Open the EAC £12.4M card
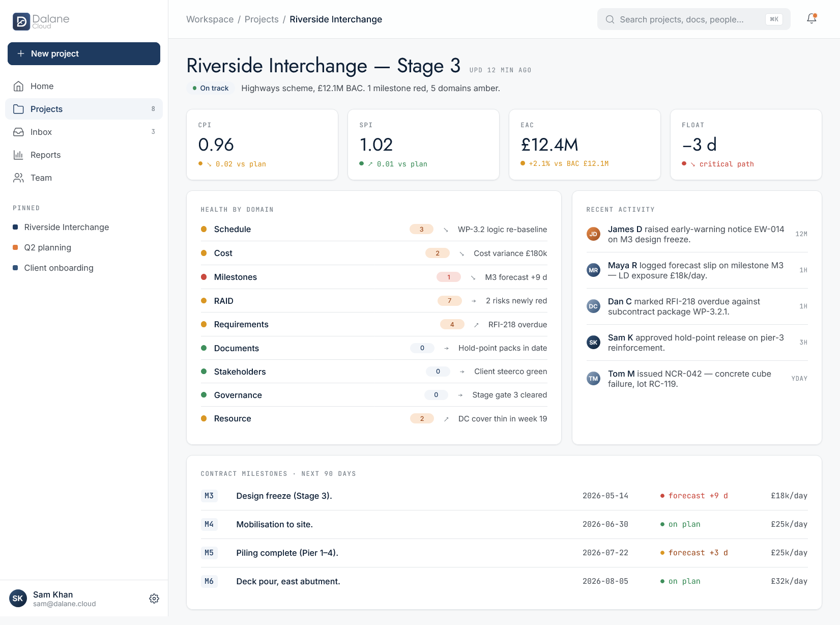840x625 pixels. [585, 145]
